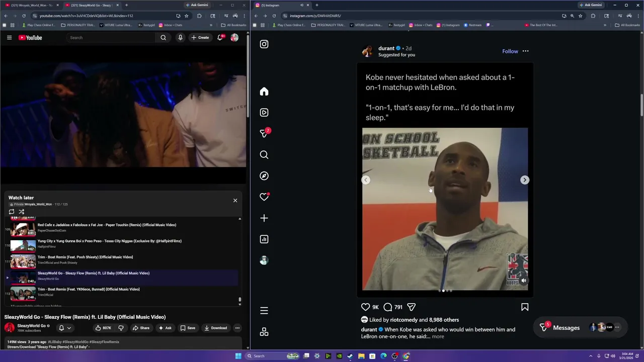Viewport: 644px width, 362px height.
Task: Click the Ask button under the video
Action: (165, 328)
